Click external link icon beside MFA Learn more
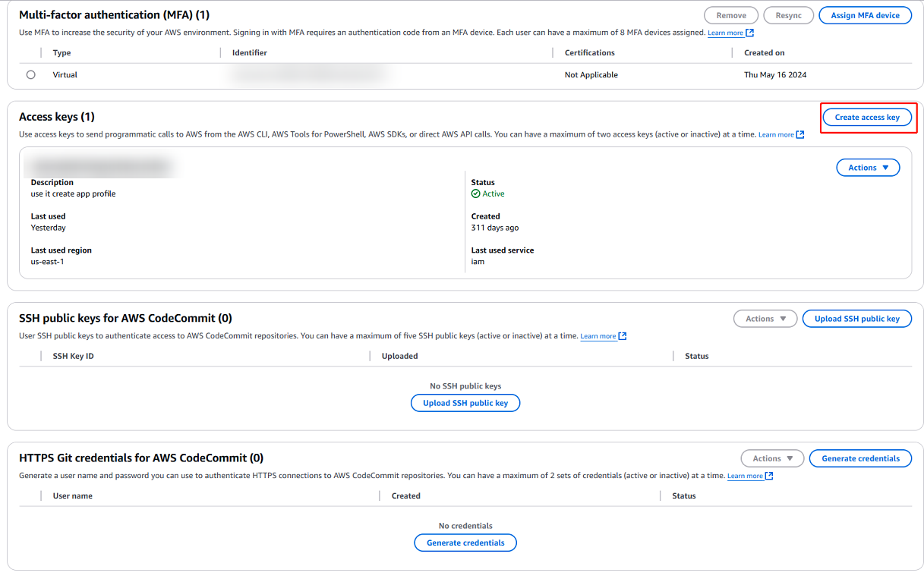Screen dimensions: 924x579 tap(750, 33)
